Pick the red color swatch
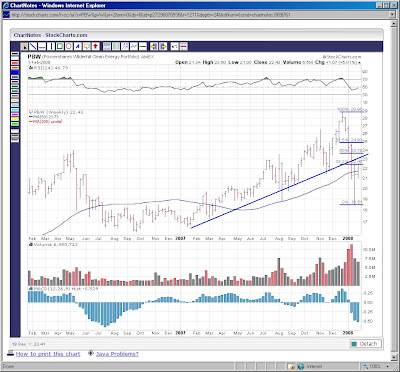 (x=15, y=63)
